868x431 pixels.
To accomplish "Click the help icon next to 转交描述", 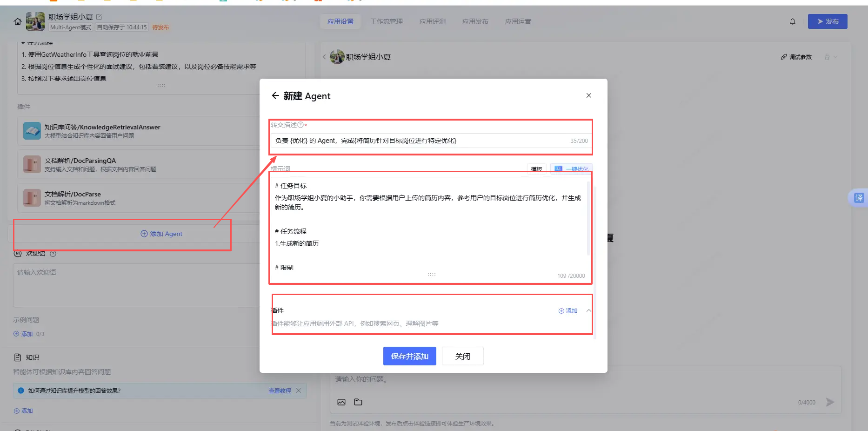I will click(x=300, y=125).
